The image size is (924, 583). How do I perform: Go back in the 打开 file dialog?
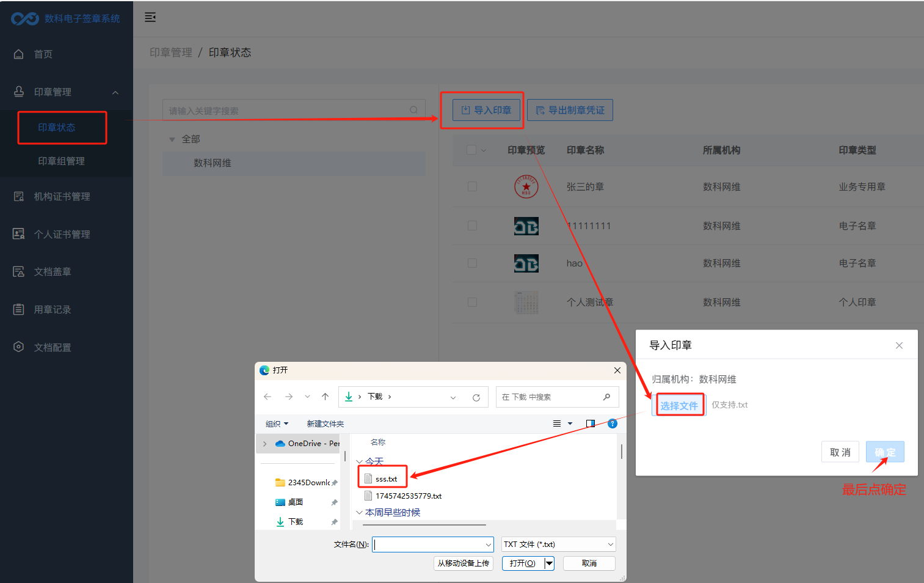tap(267, 397)
